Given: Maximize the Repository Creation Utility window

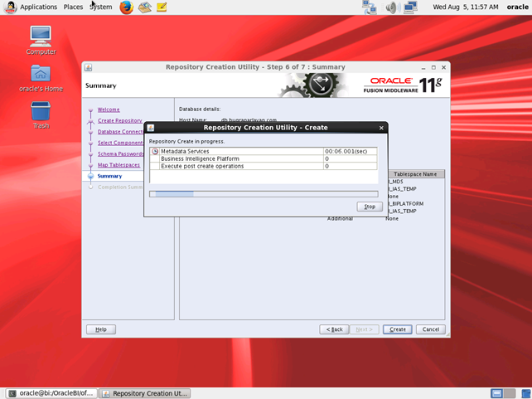Looking at the screenshot, I should coord(433,67).
